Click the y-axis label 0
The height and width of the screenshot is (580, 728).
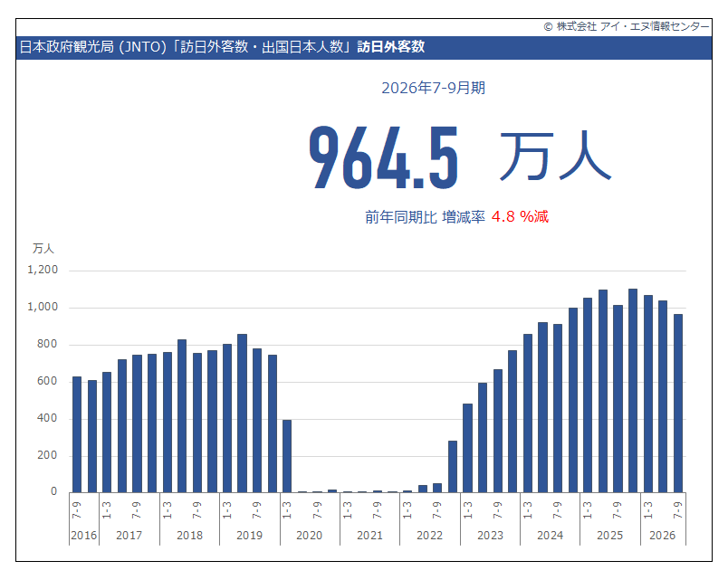(x=53, y=491)
